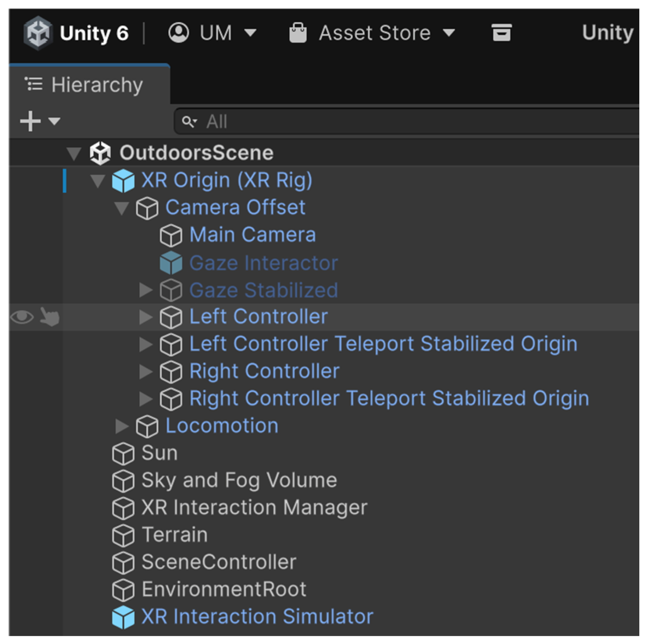This screenshot has width=647, height=644.
Task: Select the Main Camera object
Action: (252, 235)
